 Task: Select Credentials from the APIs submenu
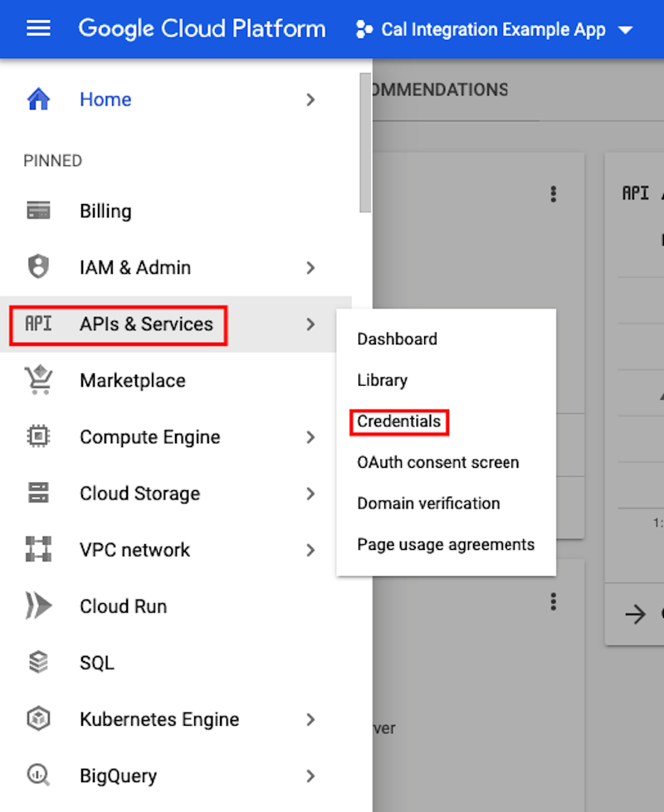tap(398, 421)
